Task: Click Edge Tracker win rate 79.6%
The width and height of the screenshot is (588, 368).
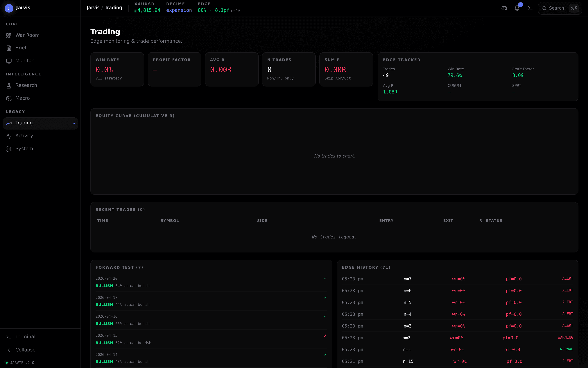Action: tap(455, 75)
